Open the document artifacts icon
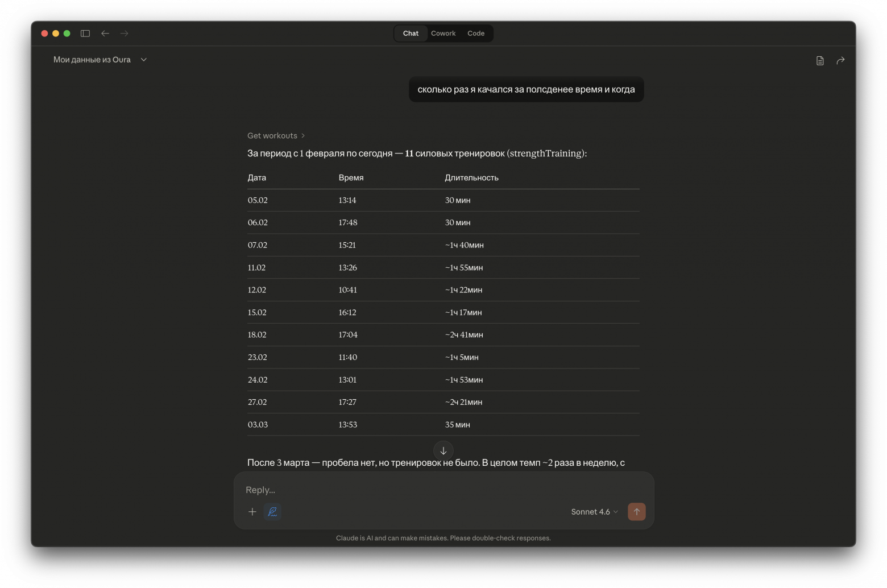The width and height of the screenshot is (887, 588). pos(820,60)
